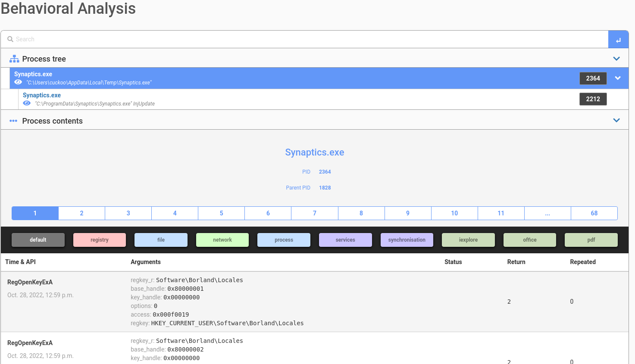Go to page 3 of API calls
The image size is (635, 364).
tap(128, 213)
